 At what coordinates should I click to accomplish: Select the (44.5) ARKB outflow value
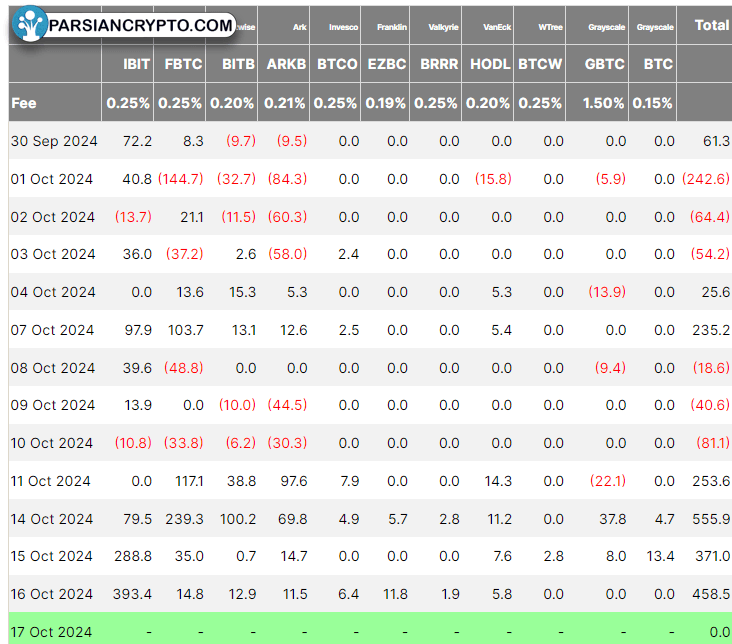[x=287, y=405]
